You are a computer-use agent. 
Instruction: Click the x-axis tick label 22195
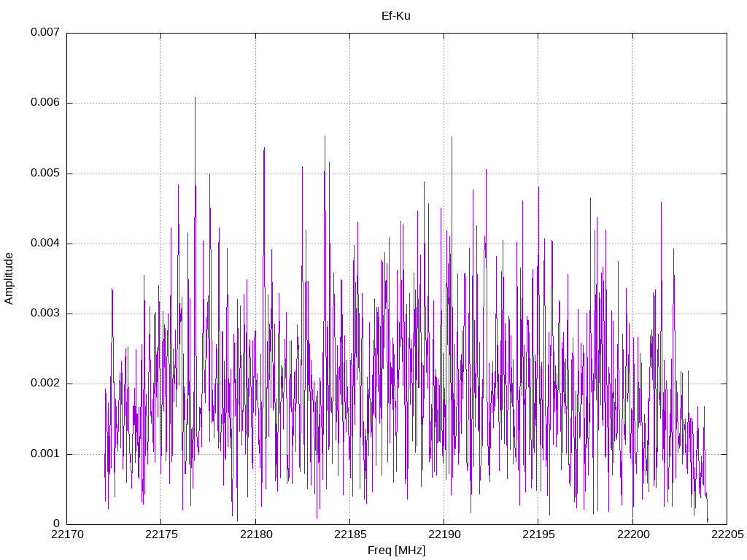(538, 534)
